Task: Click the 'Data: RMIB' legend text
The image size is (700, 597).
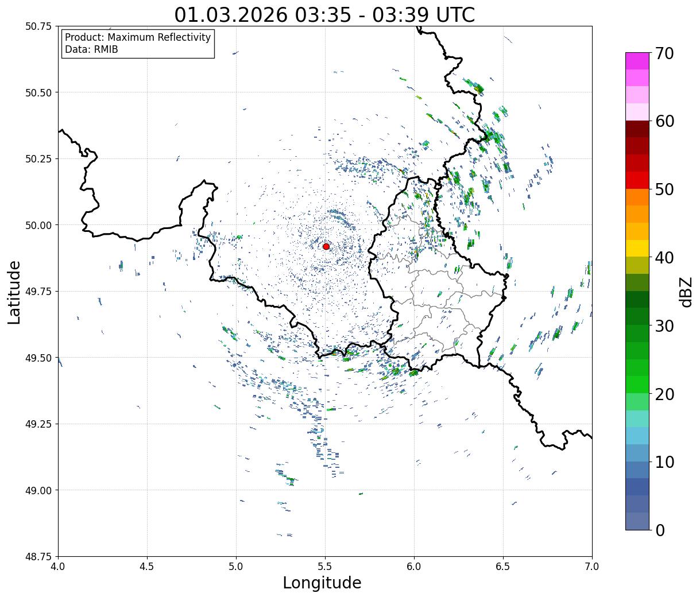Action: pos(91,49)
